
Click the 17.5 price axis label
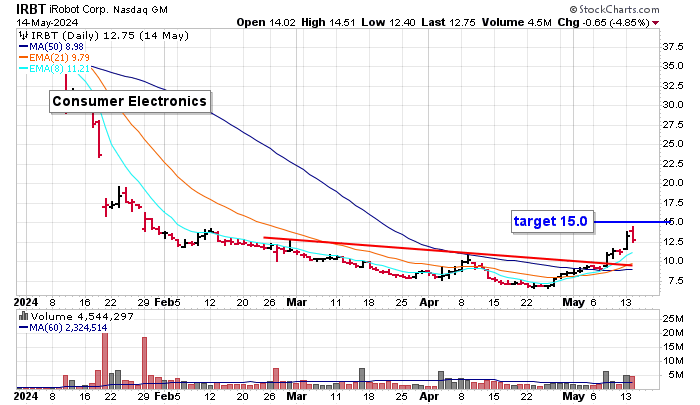(673, 202)
